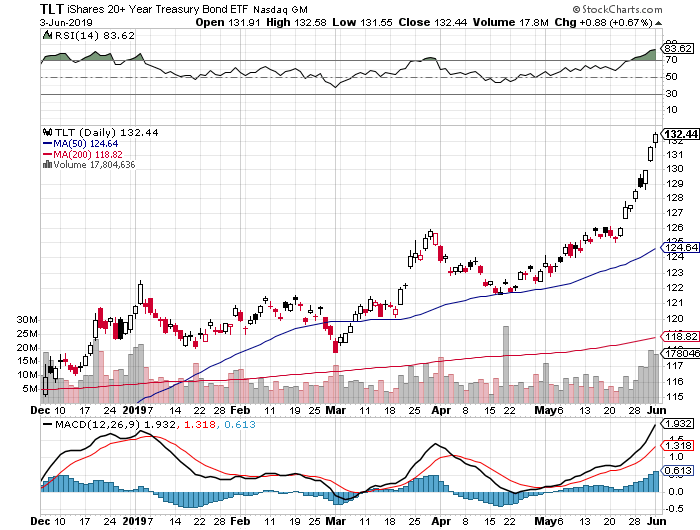700x530 pixels.
Task: Click the 83.62 RSI value tag on the axis
Action: coord(678,49)
